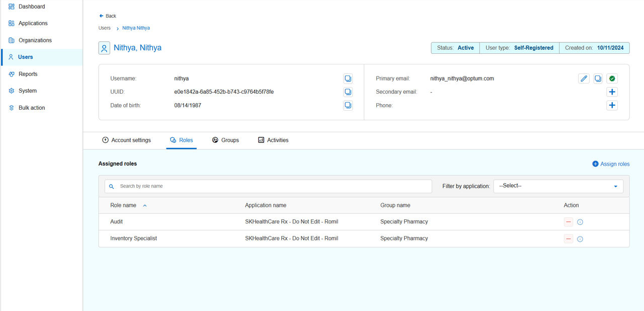Screen dimensions: 644x311
Task: Copy the UUID value
Action: pos(348,92)
